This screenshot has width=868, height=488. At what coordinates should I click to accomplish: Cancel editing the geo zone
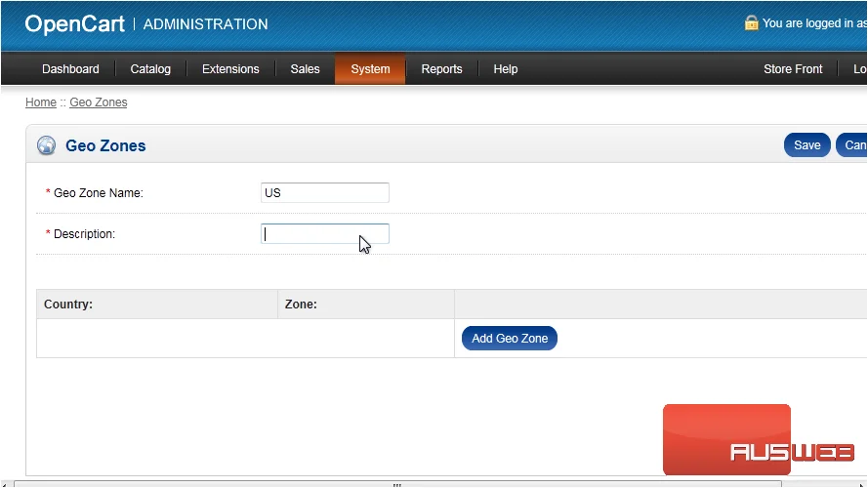pos(852,145)
